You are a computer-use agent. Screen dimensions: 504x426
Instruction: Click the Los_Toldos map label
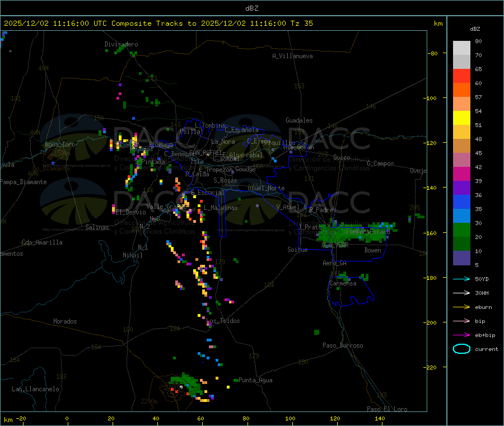[223, 321]
